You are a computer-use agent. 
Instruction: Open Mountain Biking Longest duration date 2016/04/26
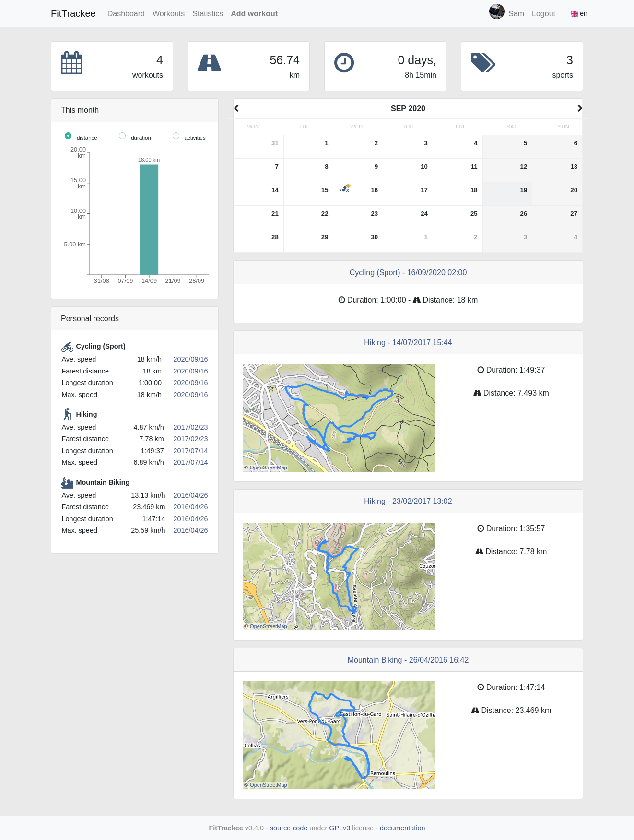(x=190, y=519)
